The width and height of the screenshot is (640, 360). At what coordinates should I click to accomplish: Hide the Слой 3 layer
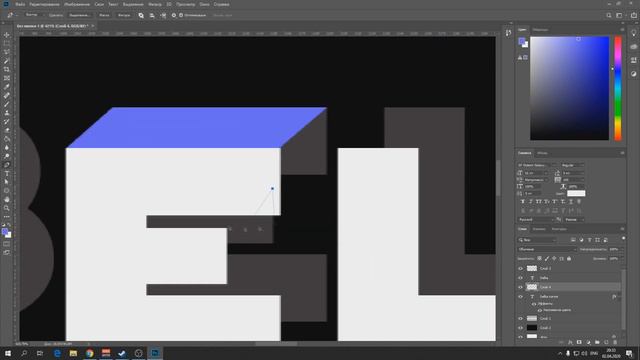pos(520,269)
